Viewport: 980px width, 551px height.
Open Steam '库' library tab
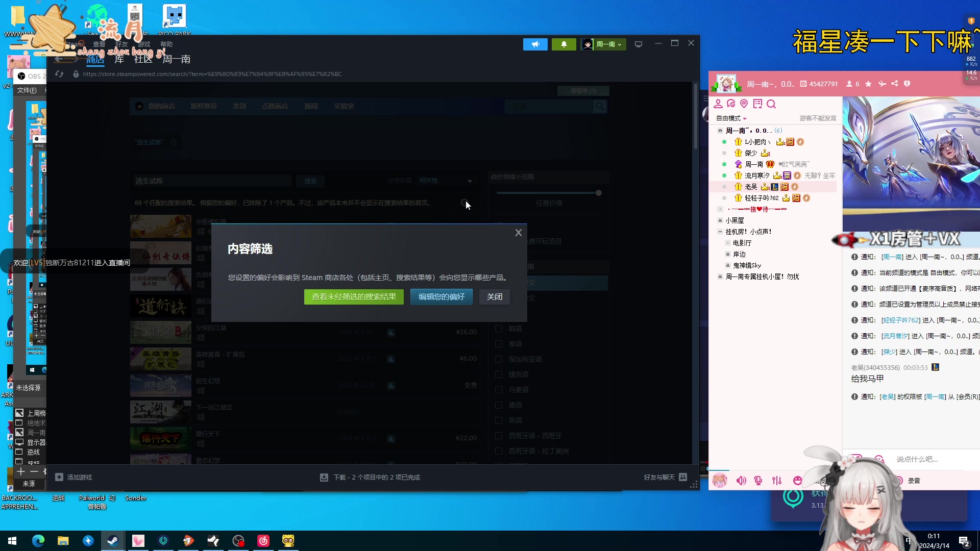tap(119, 59)
